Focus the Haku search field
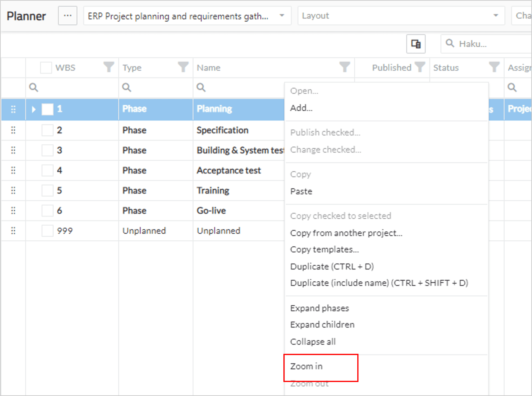Screen dimensions: 532x396 click(486, 44)
